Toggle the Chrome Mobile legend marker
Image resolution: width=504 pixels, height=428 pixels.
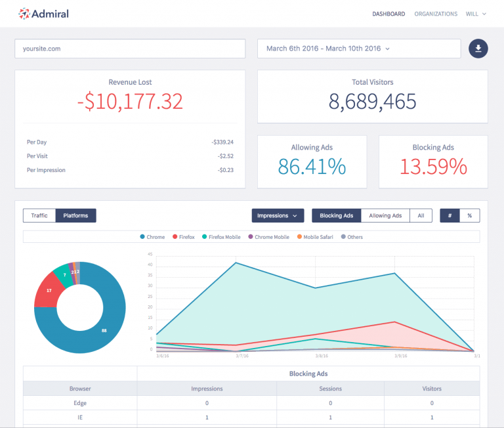tap(251, 237)
